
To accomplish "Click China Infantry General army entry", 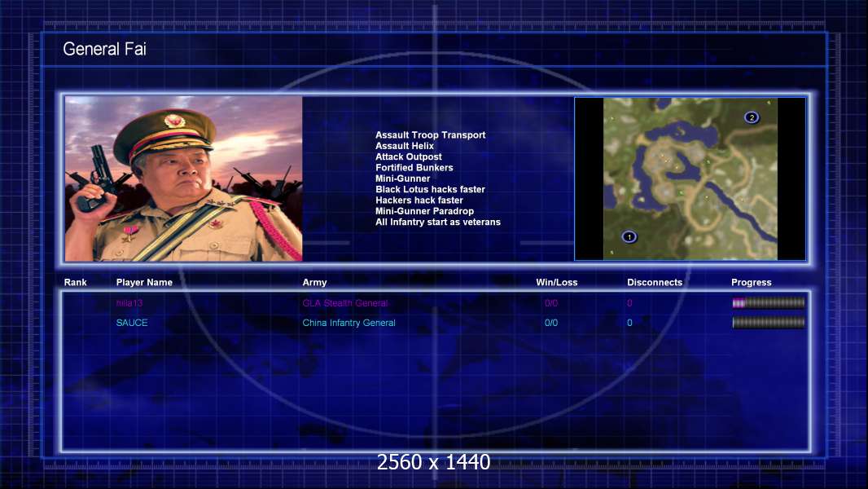I will coord(349,323).
